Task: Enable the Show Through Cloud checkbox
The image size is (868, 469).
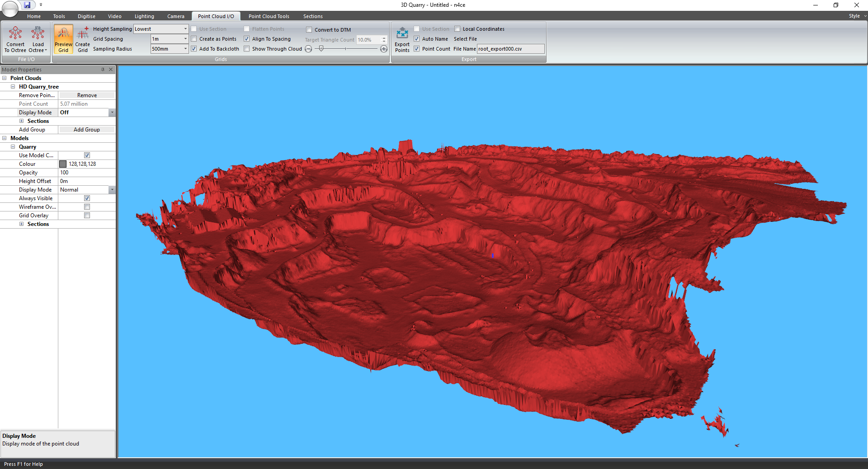Action: point(247,49)
